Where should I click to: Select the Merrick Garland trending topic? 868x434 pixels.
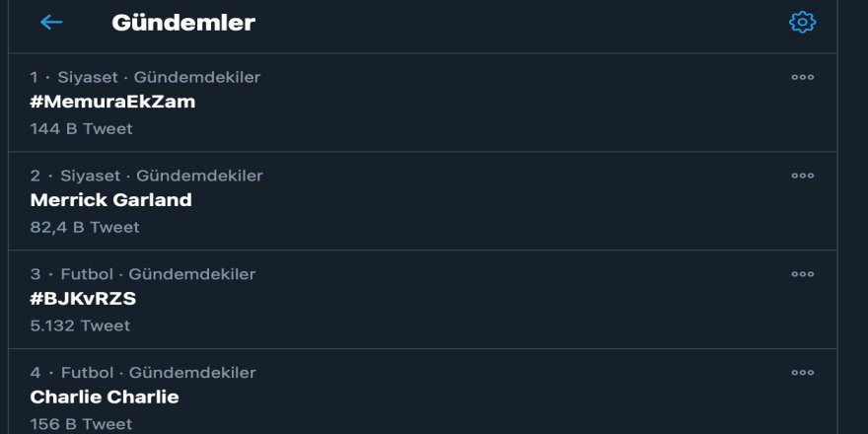(110, 200)
